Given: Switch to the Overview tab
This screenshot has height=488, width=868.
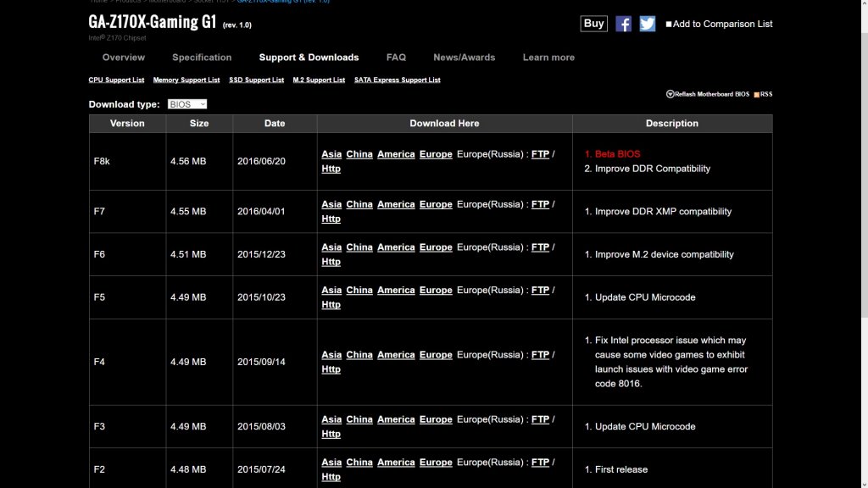Looking at the screenshot, I should coord(124,58).
